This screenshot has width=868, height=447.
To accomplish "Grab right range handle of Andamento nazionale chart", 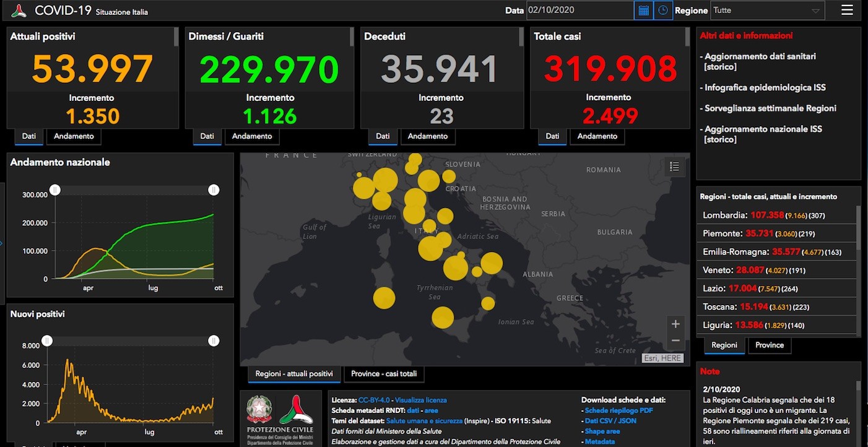I will tap(214, 190).
